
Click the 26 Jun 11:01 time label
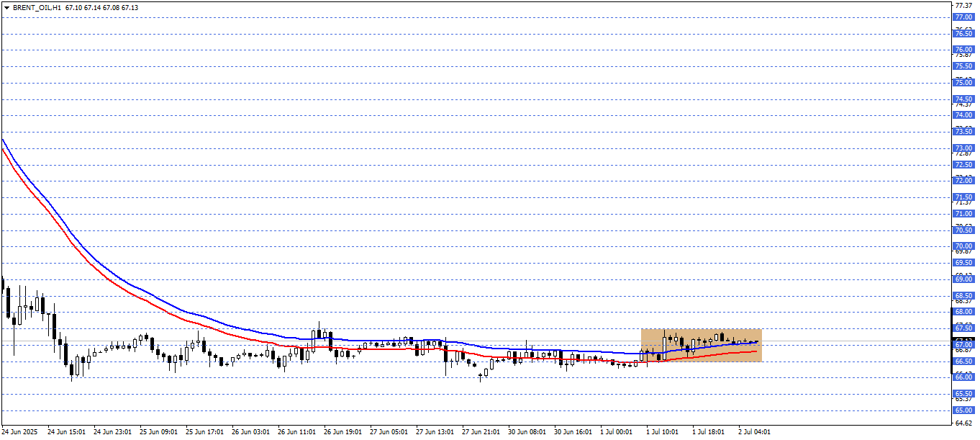click(297, 432)
